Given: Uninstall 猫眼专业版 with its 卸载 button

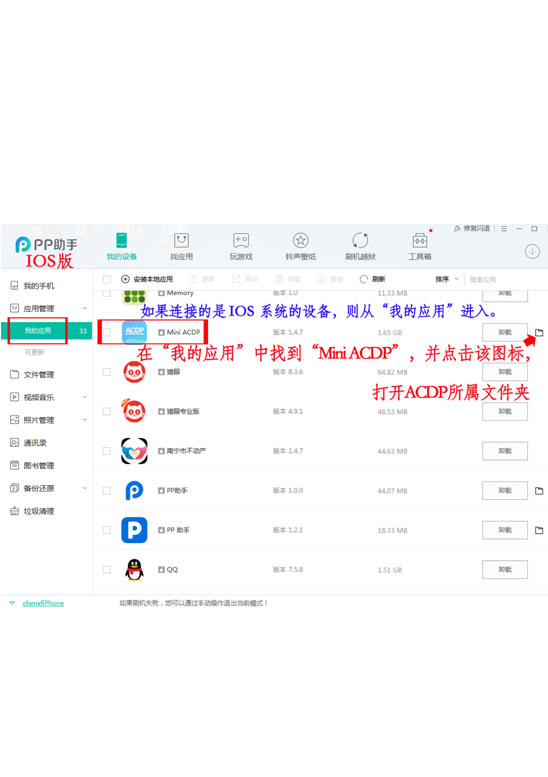Looking at the screenshot, I should click(x=505, y=411).
